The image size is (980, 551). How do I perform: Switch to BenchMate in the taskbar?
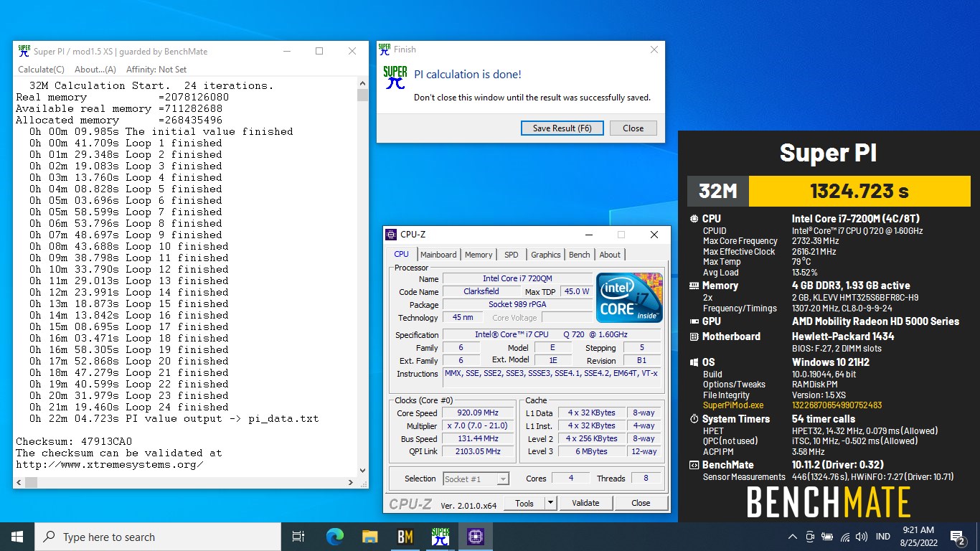coord(405,537)
